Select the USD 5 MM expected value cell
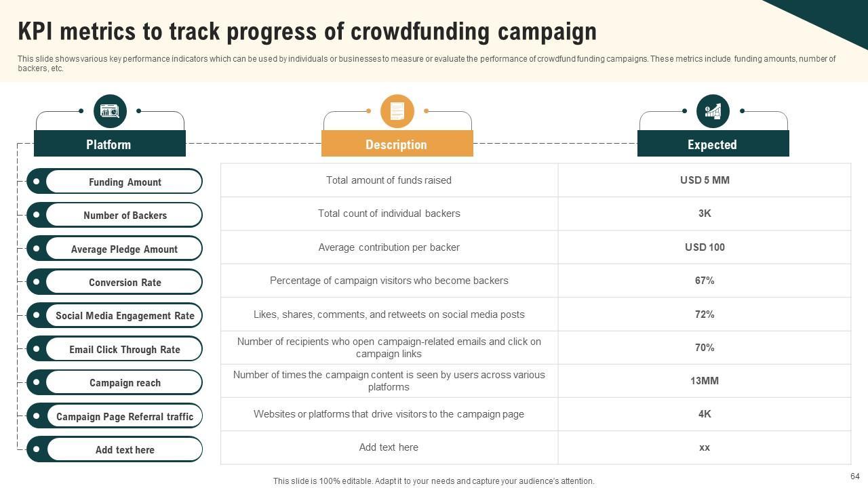 point(705,180)
